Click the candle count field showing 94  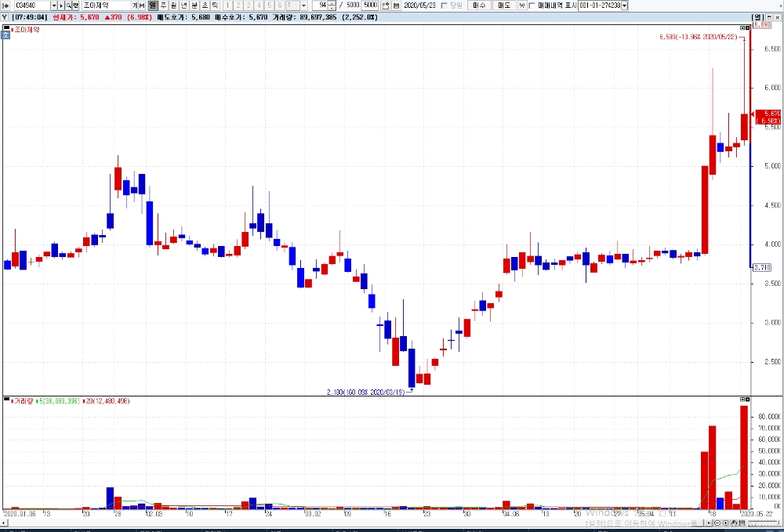coord(320,5)
